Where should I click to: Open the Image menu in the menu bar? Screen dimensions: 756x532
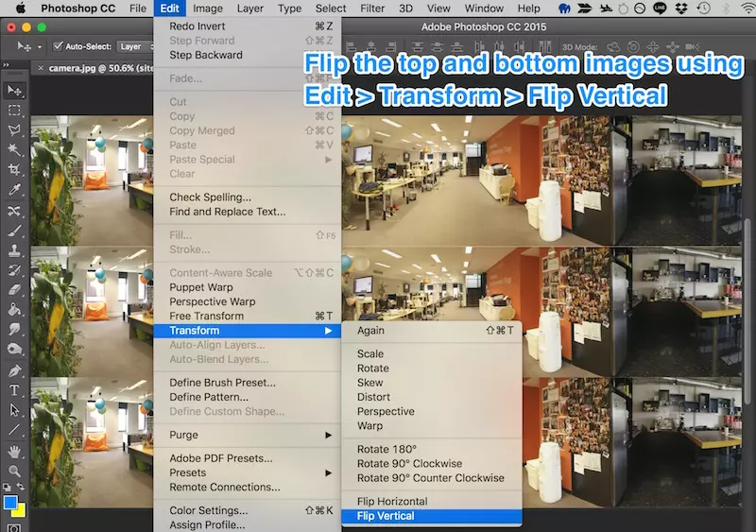pyautogui.click(x=208, y=9)
